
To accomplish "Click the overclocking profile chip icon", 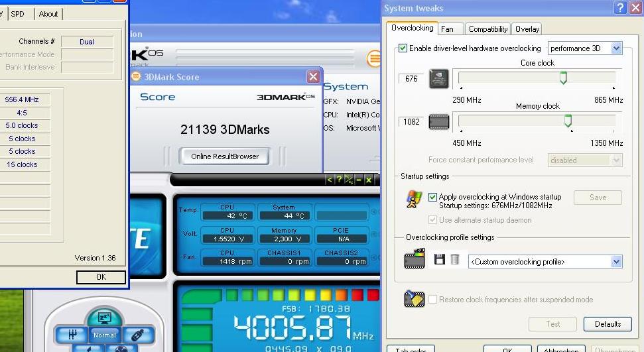I will (415, 259).
